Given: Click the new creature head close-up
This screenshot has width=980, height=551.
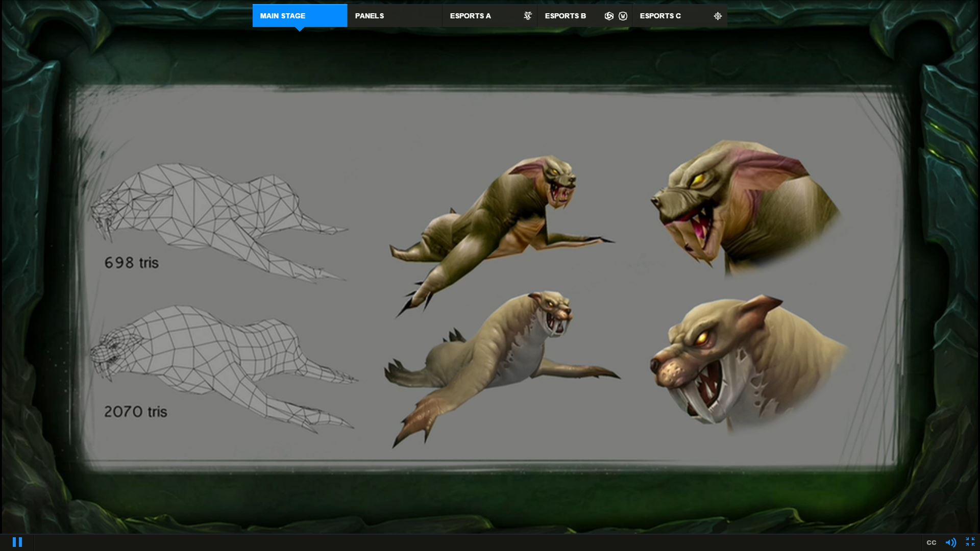Looking at the screenshot, I should (x=745, y=357).
